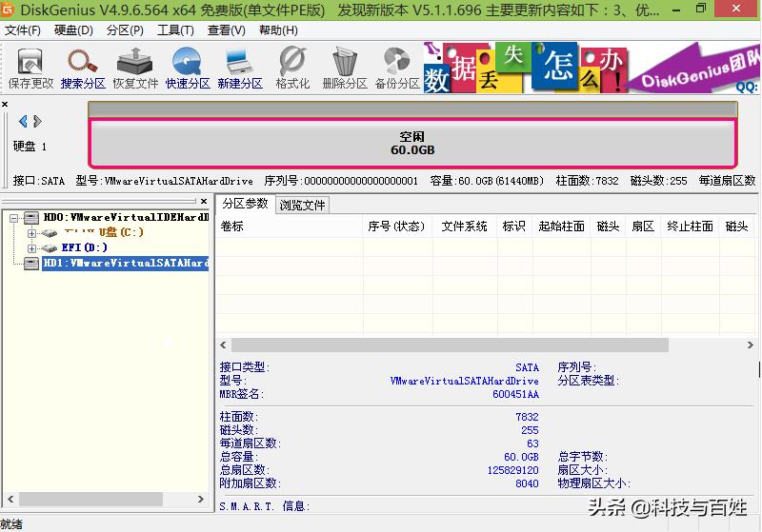This screenshot has width=762, height=532.
Task: Switch to the 浏览文件 tab
Action: point(302,205)
